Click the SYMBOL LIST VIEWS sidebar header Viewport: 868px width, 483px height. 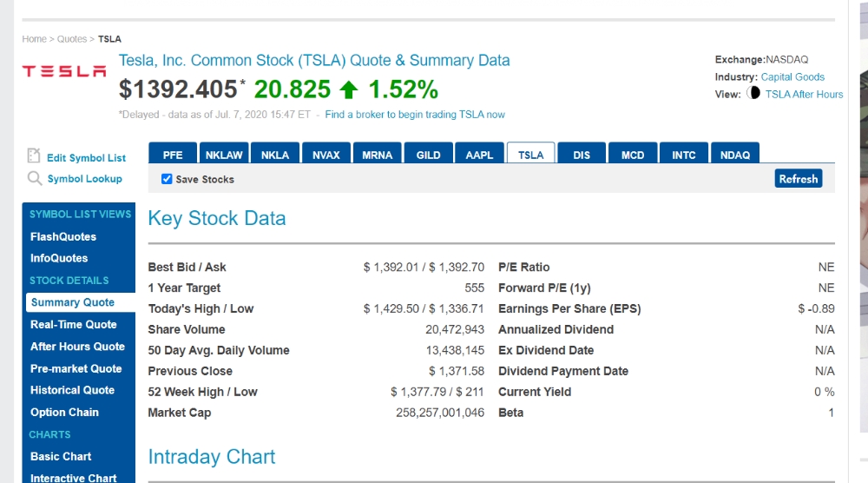[x=80, y=214]
